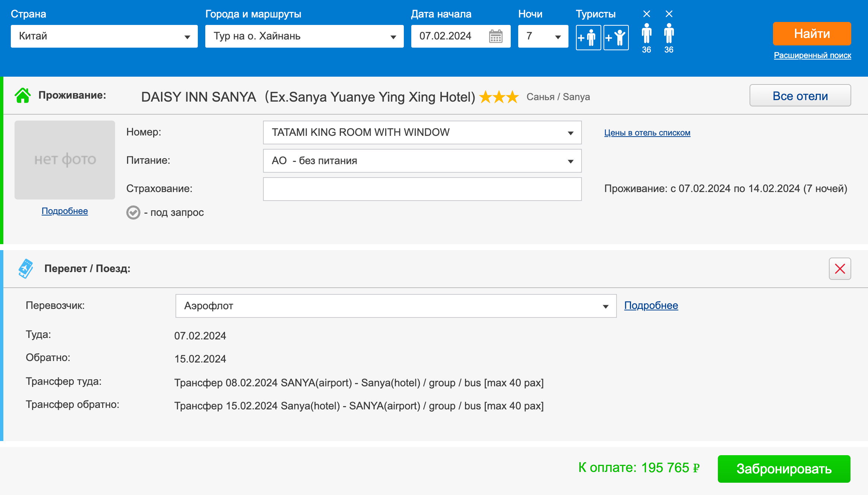Click the нет фото hotel thumbnail
Viewport: 868px width, 495px height.
point(65,160)
